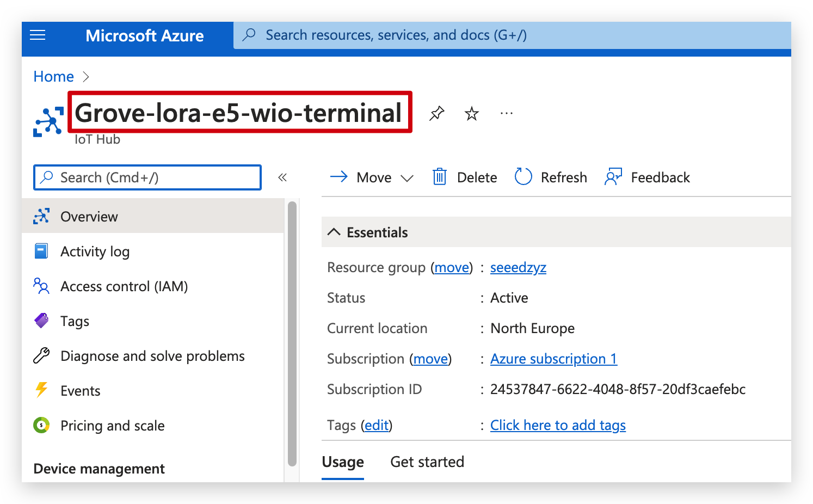Open the Azure subscription 1 link
The image size is (813, 504).
click(554, 359)
